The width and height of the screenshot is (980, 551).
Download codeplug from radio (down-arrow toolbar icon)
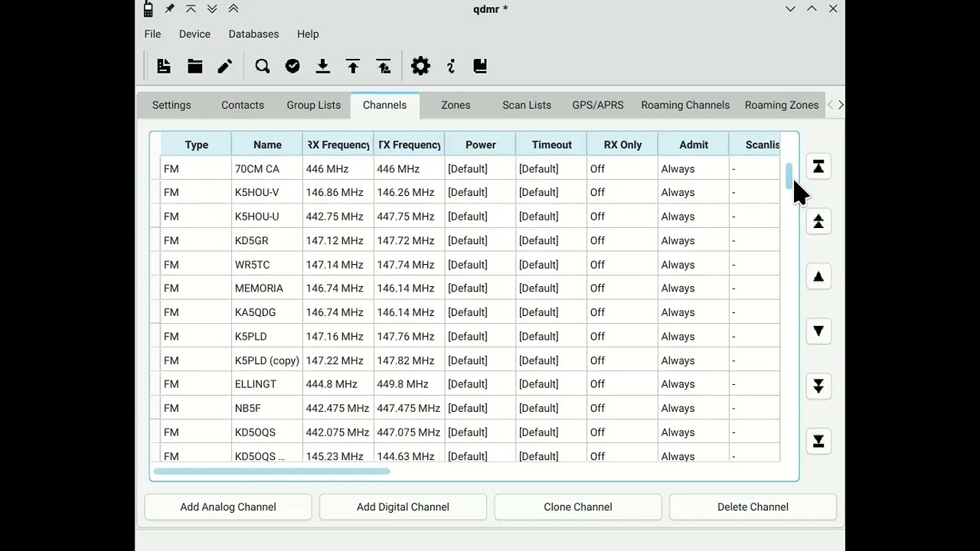(323, 67)
